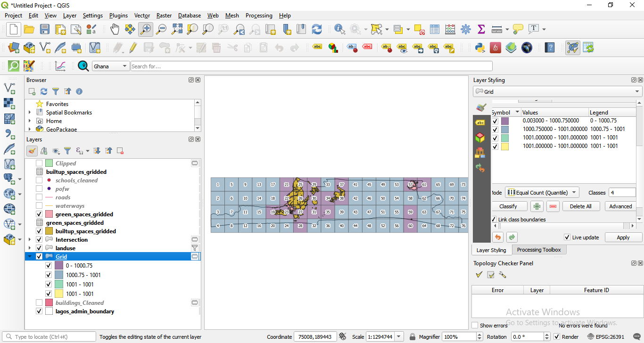The height and width of the screenshot is (343, 644).
Task: Click the blue swatch for 1000.750000 - 1001.000000 class
Action: click(505, 130)
